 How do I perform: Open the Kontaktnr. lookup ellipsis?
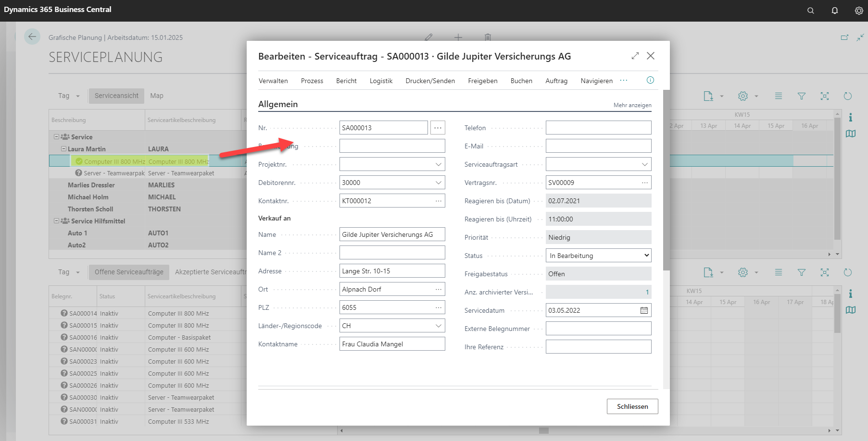[439, 201]
